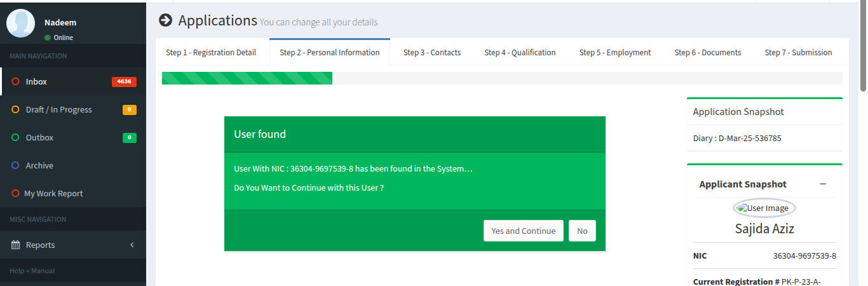
Task: Open Draft / In Progress menu item
Action: pyautogui.click(x=73, y=109)
